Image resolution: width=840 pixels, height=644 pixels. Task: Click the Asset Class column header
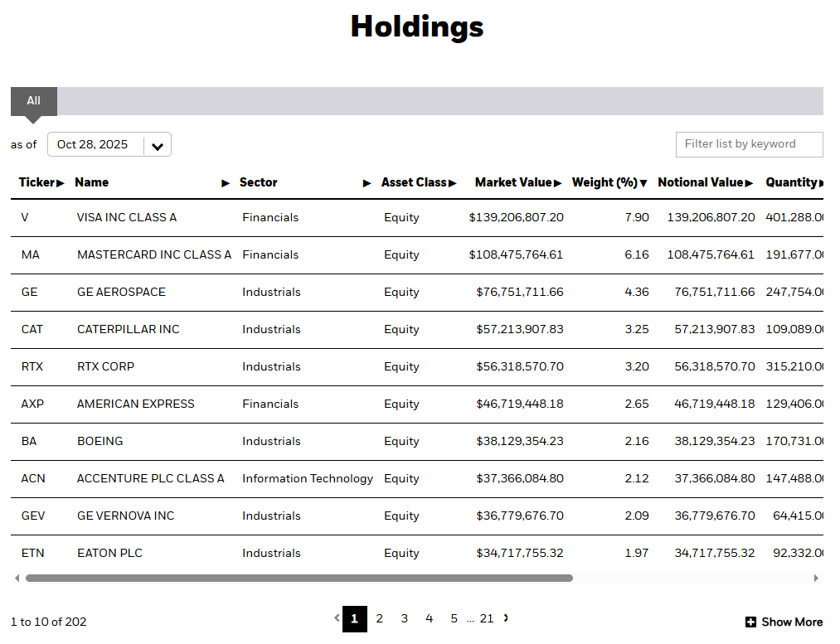click(414, 182)
